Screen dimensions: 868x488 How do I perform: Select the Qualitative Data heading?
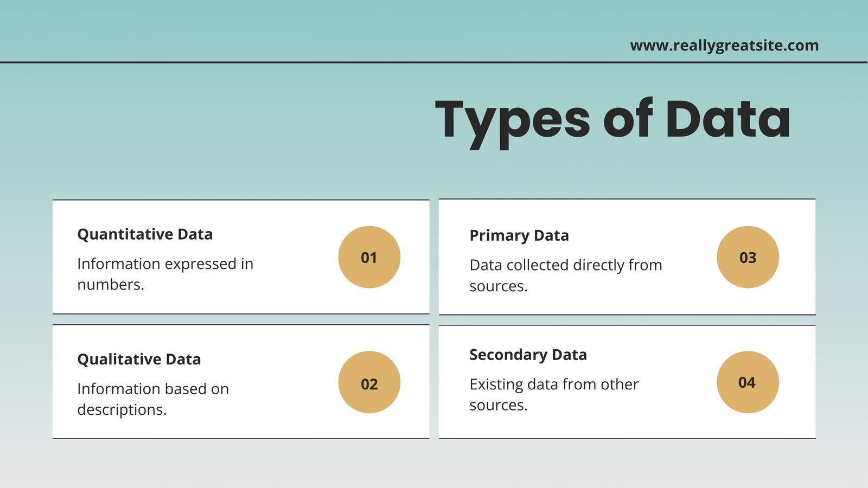coord(139,359)
